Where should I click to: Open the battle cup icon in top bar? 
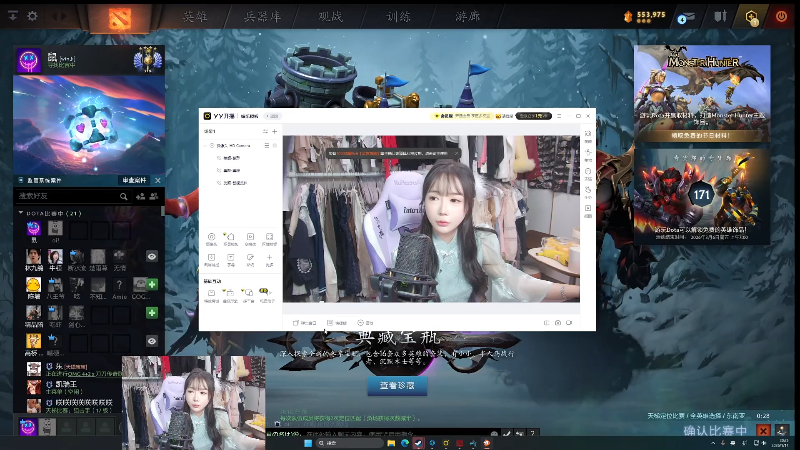[x=720, y=16]
